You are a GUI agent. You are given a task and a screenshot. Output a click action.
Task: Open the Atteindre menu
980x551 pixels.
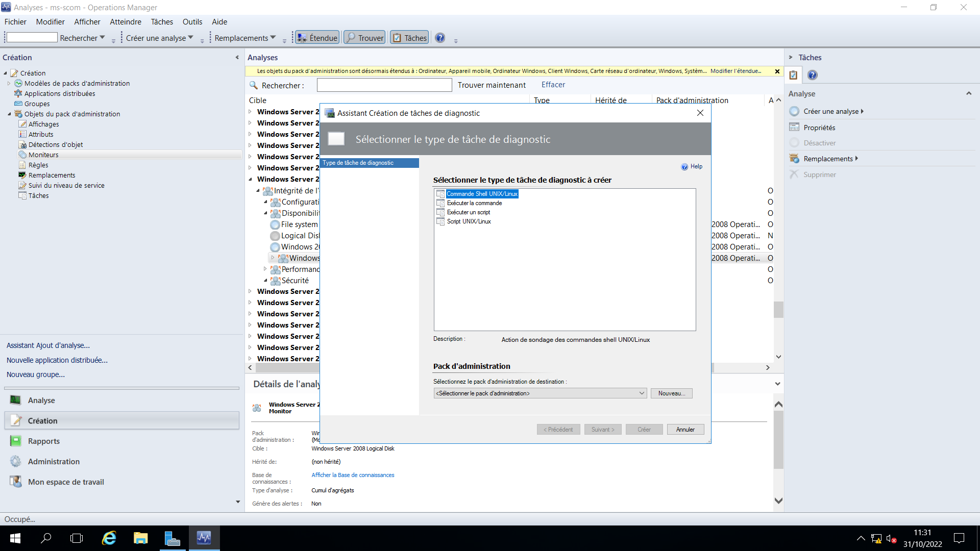point(125,21)
